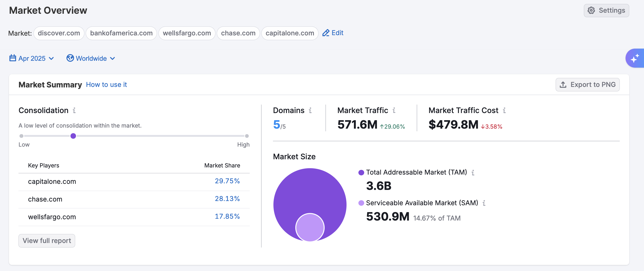Click the Market Traffic Cost info icon

tap(504, 110)
